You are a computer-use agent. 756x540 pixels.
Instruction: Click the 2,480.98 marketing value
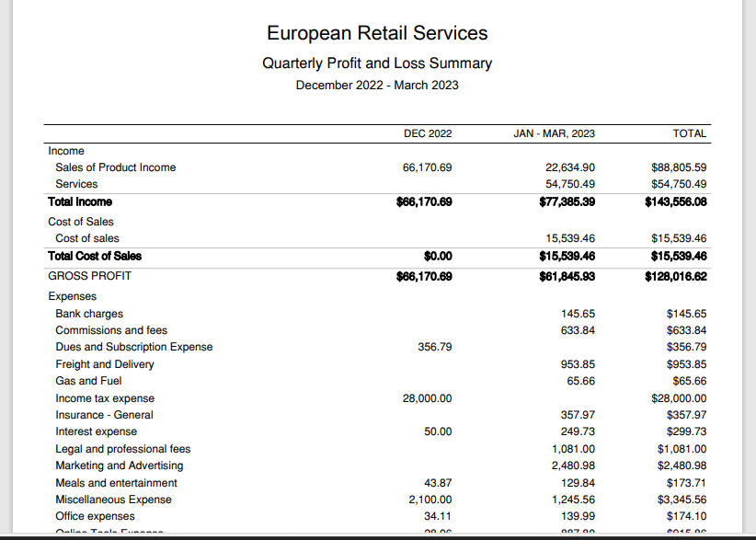574,465
